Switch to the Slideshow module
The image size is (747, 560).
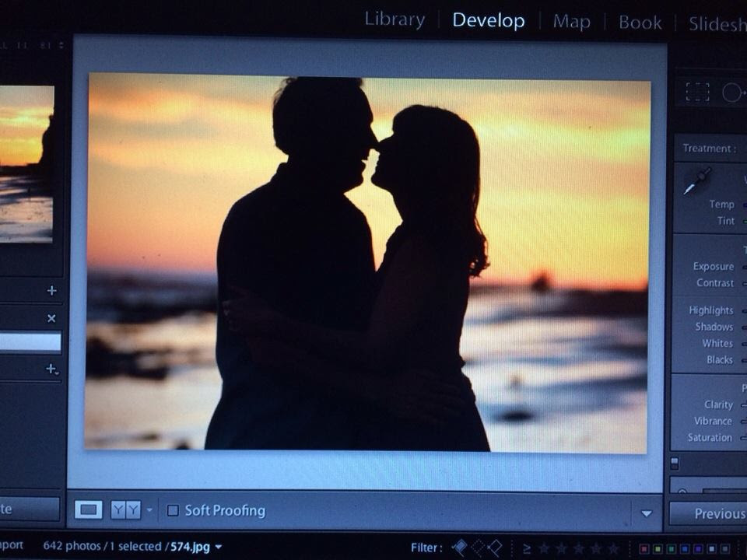click(717, 24)
